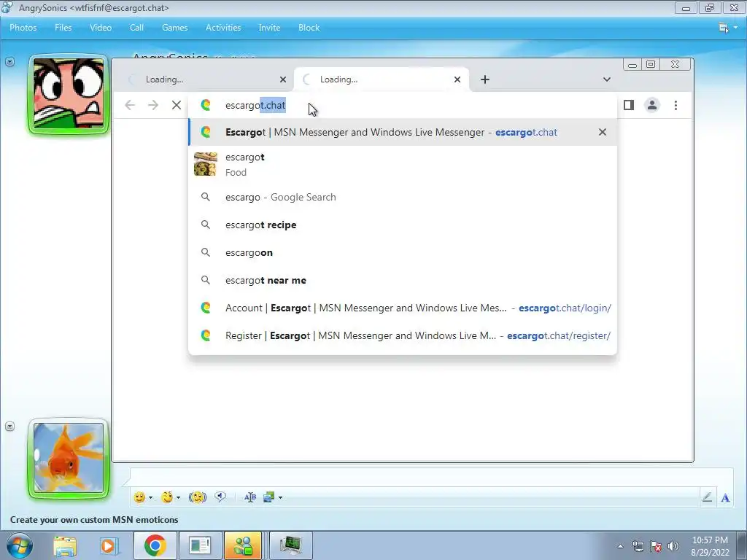Image resolution: width=747 pixels, height=560 pixels.
Task: Remove the Escargot suggestion from the list
Action: pos(603,132)
